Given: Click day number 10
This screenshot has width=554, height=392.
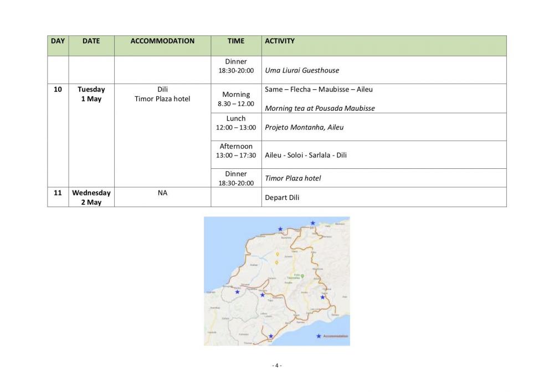Looking at the screenshot, I should (58, 89).
